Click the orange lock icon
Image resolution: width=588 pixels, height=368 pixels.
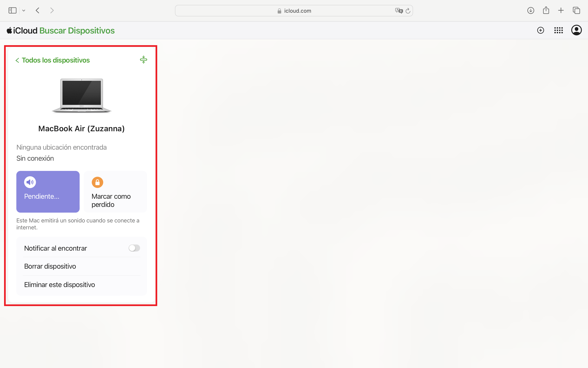(97, 182)
